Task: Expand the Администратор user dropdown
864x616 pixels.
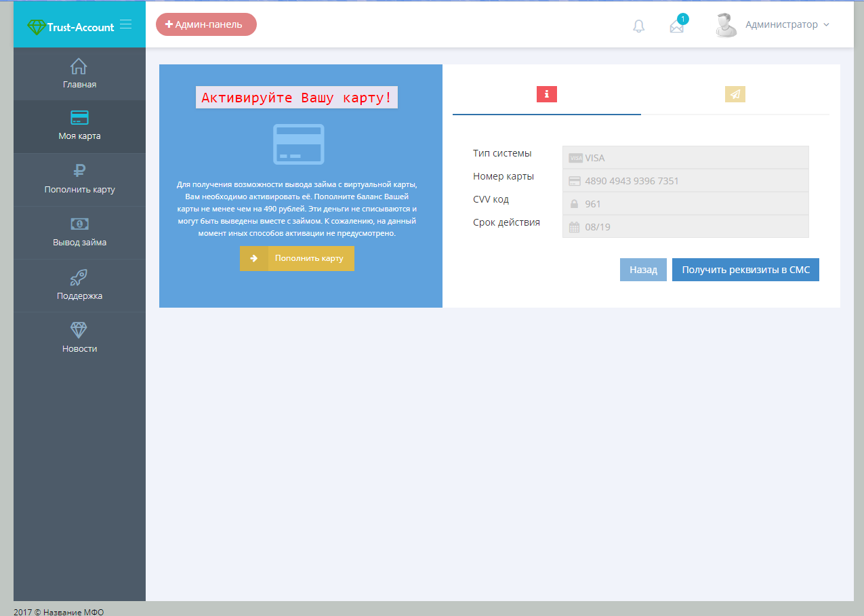Action: (x=787, y=24)
